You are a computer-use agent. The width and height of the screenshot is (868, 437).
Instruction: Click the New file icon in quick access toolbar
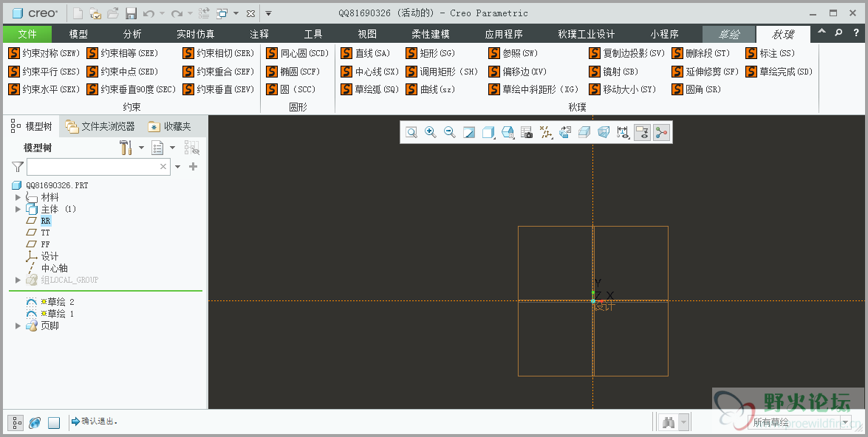[78, 13]
